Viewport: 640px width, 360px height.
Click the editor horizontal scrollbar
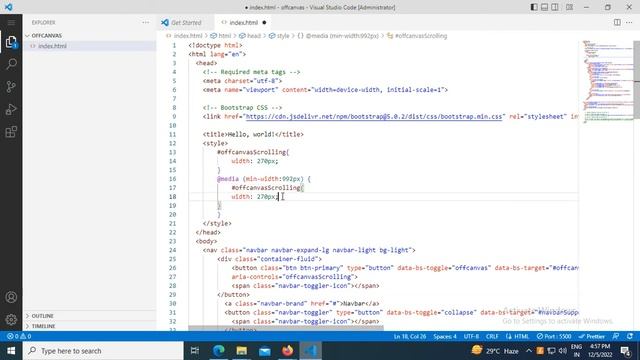click(x=286, y=328)
